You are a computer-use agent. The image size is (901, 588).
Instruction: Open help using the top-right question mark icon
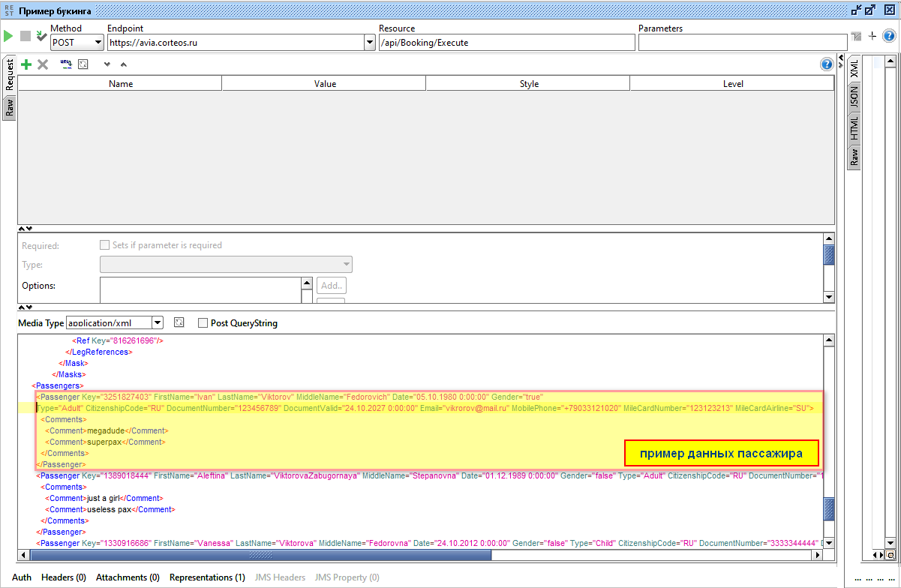889,36
